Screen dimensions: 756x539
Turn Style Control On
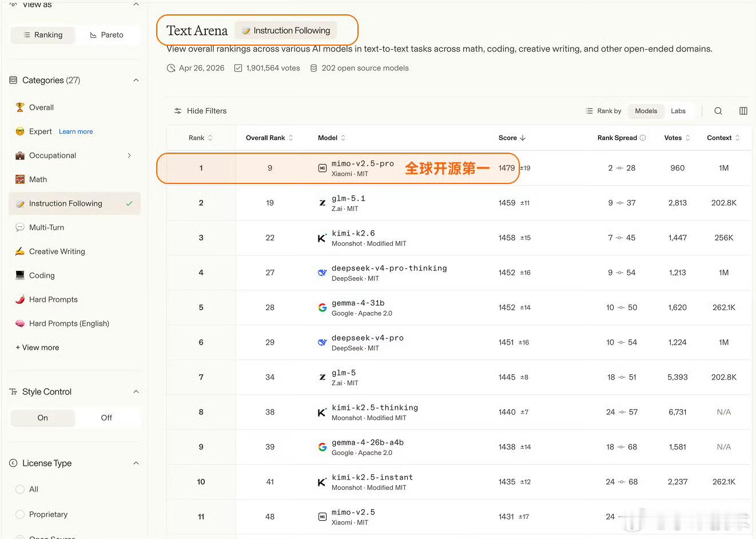pyautogui.click(x=43, y=418)
